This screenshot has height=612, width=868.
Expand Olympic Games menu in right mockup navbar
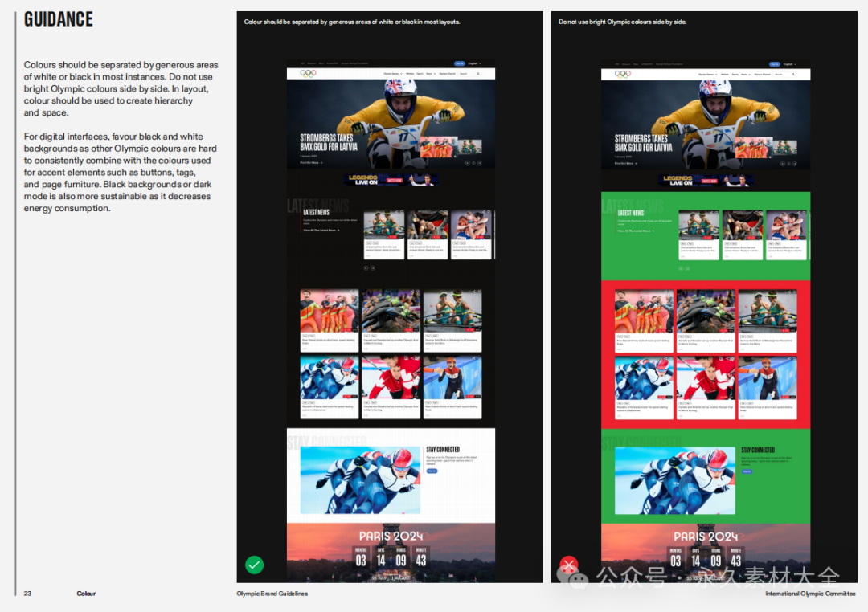click(x=707, y=74)
